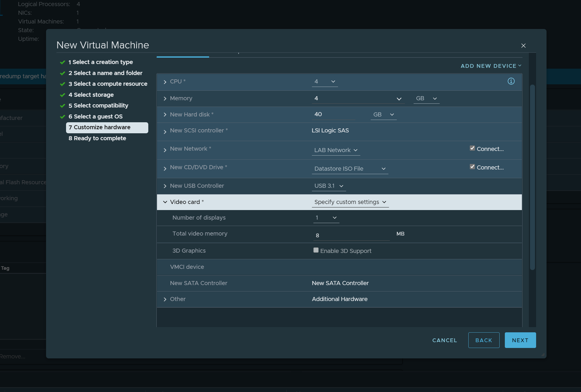Go to step 4 Select storage
This screenshot has width=581, height=392.
(x=91, y=95)
